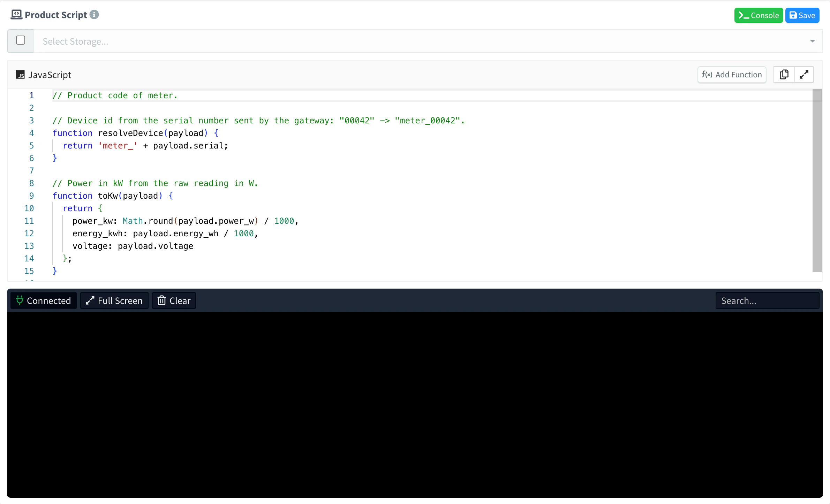Open the Select Storage dropdown

point(428,41)
